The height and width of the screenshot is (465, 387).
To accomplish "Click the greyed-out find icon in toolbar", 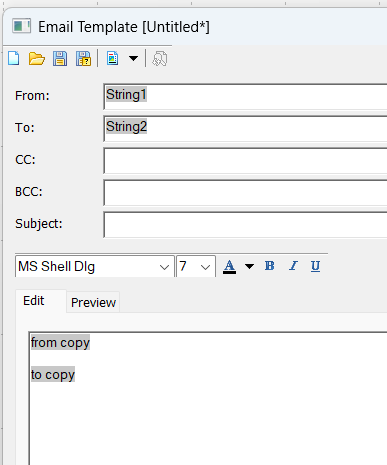I will click(x=160, y=59).
